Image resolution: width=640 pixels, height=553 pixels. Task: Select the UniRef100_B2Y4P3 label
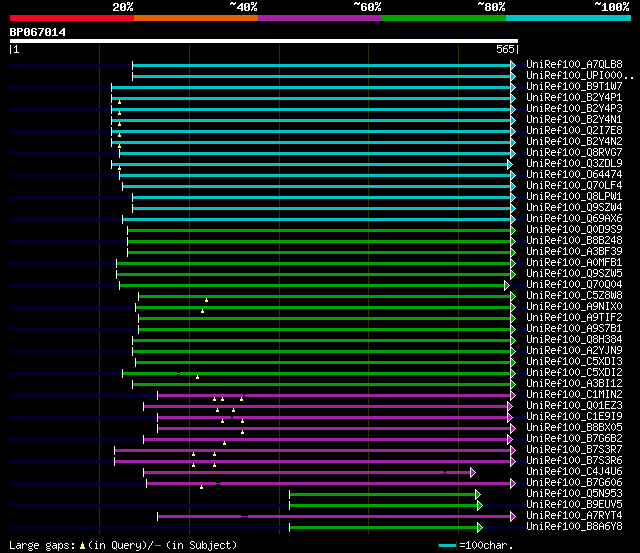pos(574,109)
